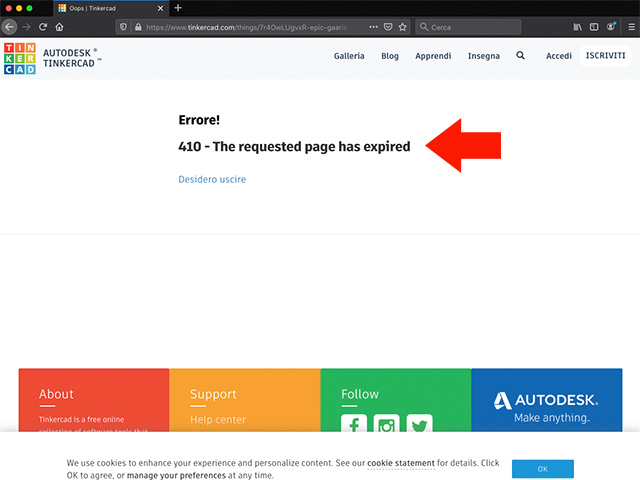Open Tinkercad's Instagram page icon
The height and width of the screenshot is (480, 640).
[x=386, y=427]
